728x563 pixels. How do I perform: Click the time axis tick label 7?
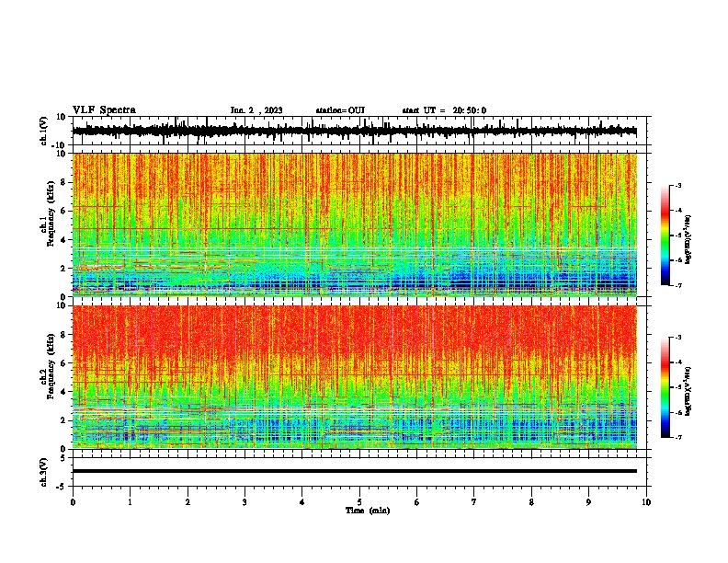tap(474, 502)
